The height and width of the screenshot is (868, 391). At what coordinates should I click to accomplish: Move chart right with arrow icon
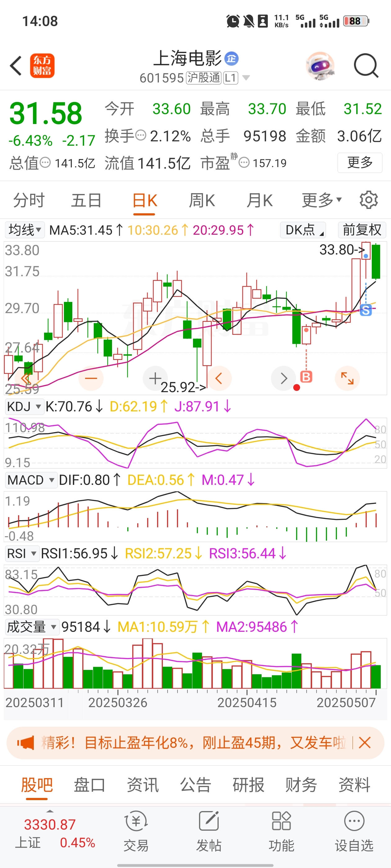point(284,379)
